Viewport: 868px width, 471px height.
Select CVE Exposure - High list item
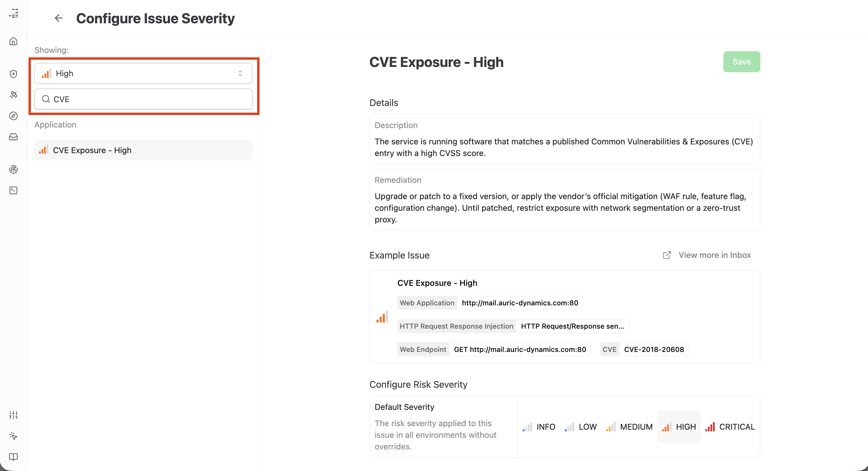click(143, 150)
